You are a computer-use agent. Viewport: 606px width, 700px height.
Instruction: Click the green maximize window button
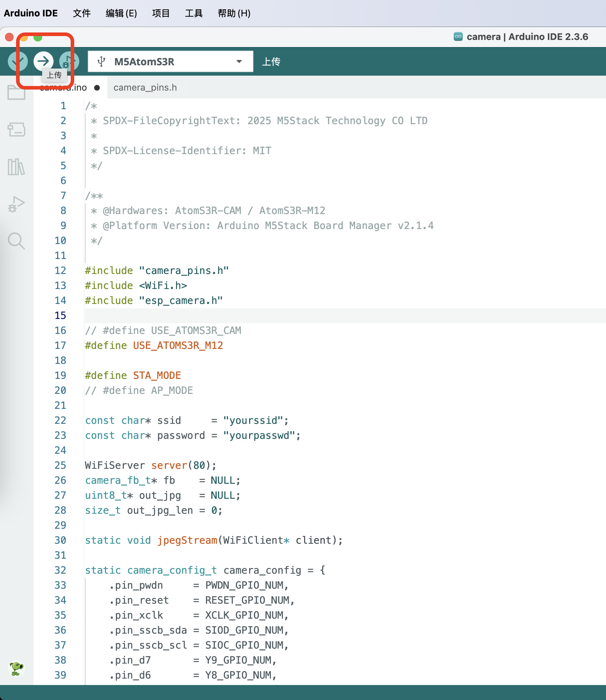click(38, 37)
